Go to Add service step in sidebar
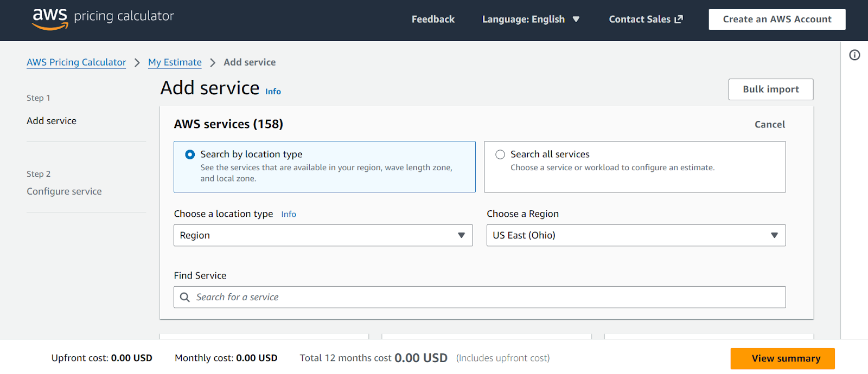 click(x=52, y=121)
